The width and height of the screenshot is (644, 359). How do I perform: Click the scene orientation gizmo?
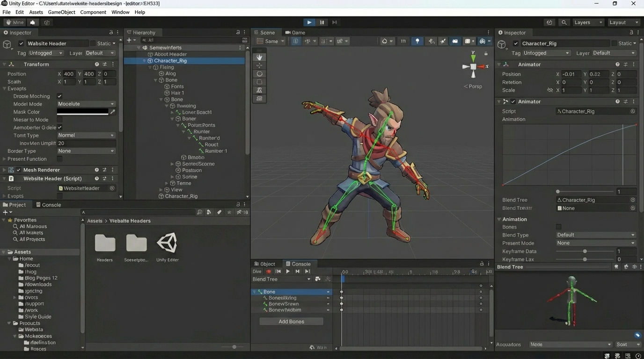point(473,66)
